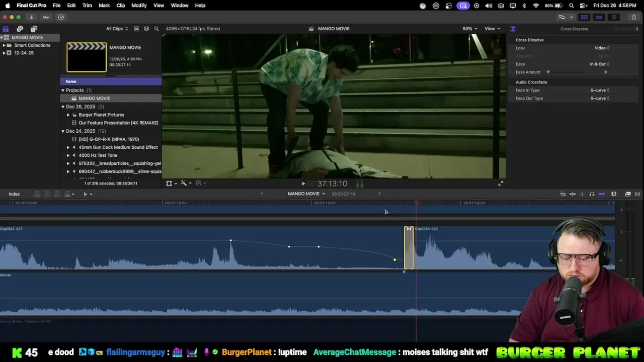Toggle the Inspector panel visibility

613,17
